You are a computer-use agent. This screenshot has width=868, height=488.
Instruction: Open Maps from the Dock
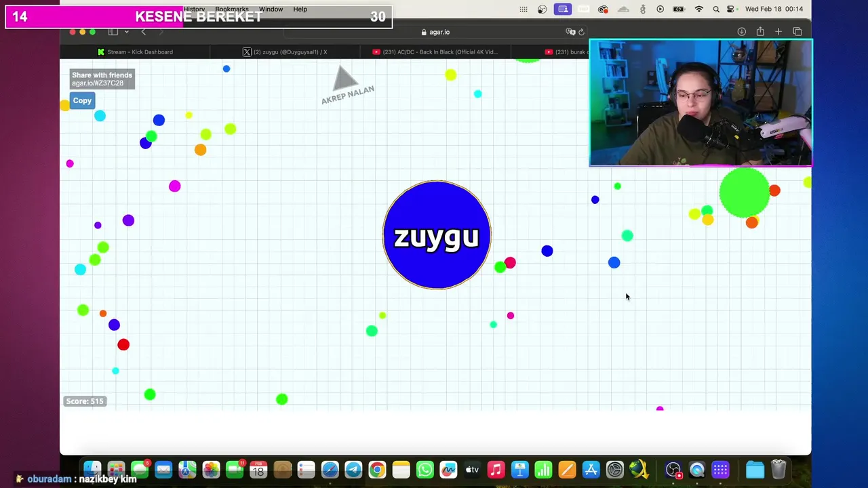click(187, 469)
